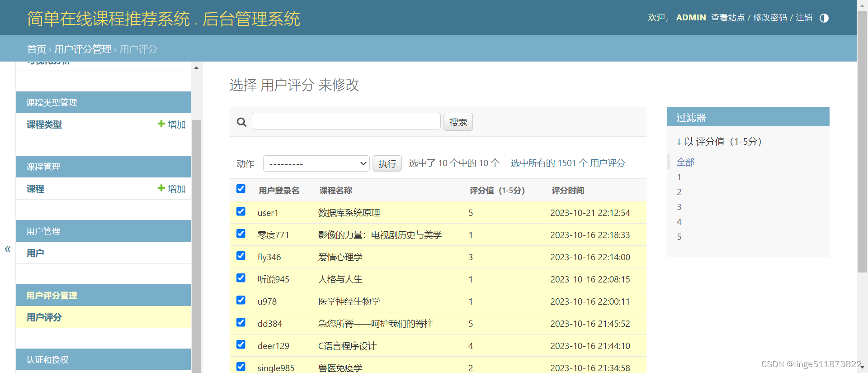Open the single985 rating entry
Viewport: 868px width, 373px height.
(276, 368)
